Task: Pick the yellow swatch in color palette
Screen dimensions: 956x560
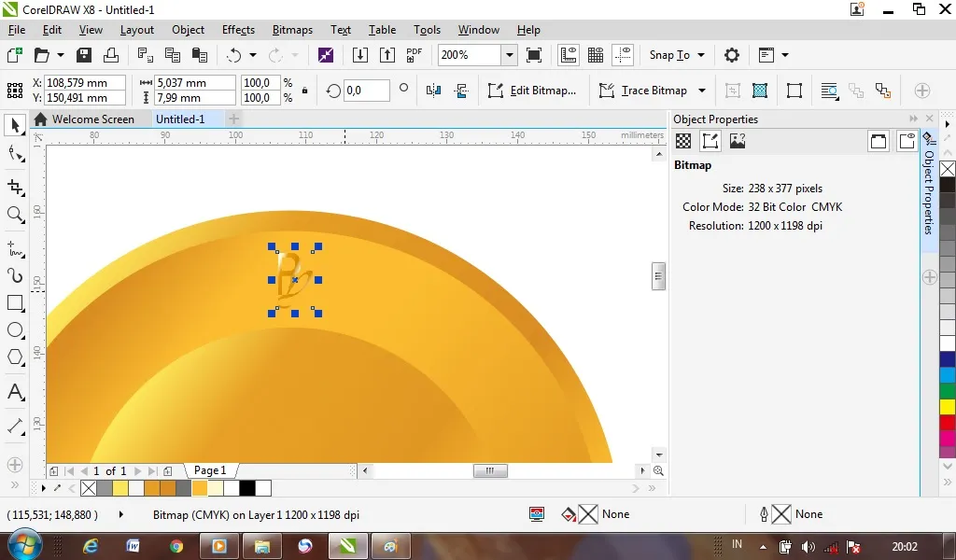Action: pyautogui.click(x=948, y=406)
